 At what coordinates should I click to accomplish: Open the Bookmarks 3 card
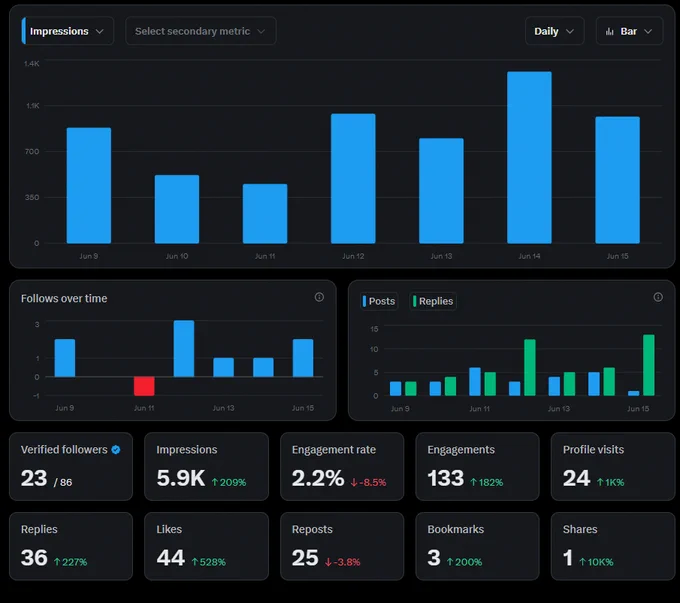(x=477, y=546)
